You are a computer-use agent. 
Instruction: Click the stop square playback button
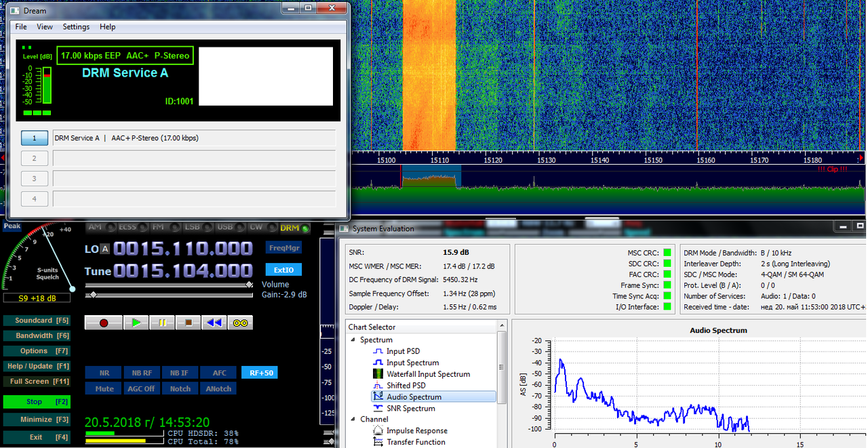[x=189, y=323]
